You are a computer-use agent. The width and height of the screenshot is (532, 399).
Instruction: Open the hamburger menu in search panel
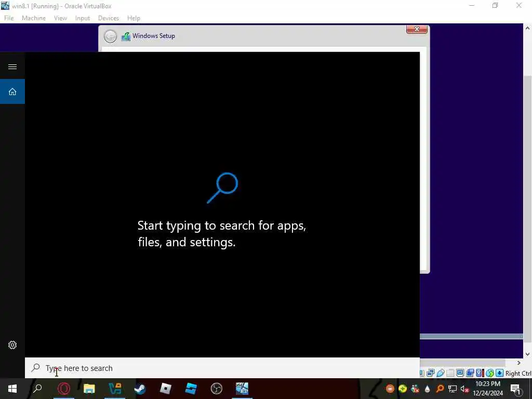point(12,66)
